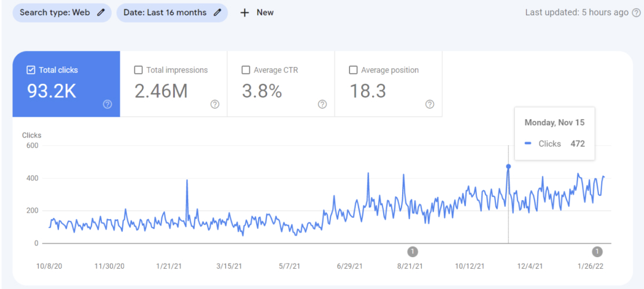The image size is (644, 289).
Task: Click help icon in Average position card
Action: [429, 104]
